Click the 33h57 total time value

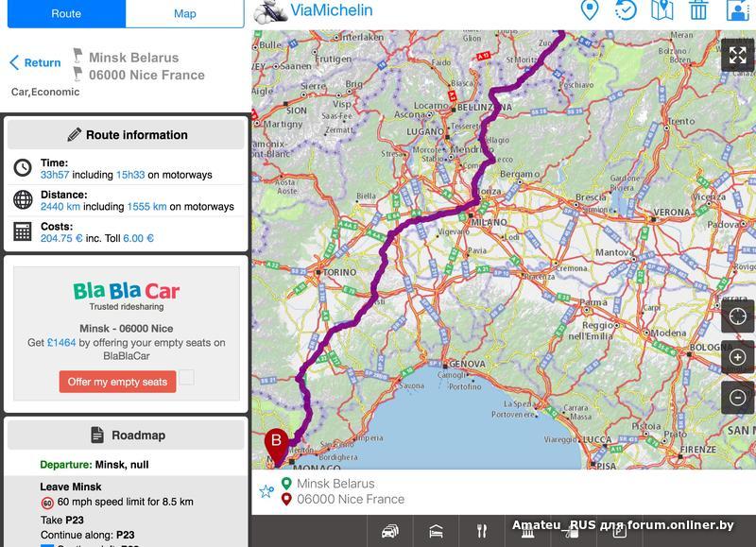pos(55,175)
